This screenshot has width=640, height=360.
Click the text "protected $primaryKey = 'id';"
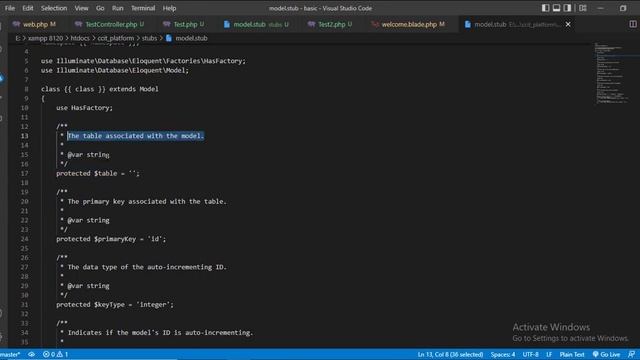[111, 239]
